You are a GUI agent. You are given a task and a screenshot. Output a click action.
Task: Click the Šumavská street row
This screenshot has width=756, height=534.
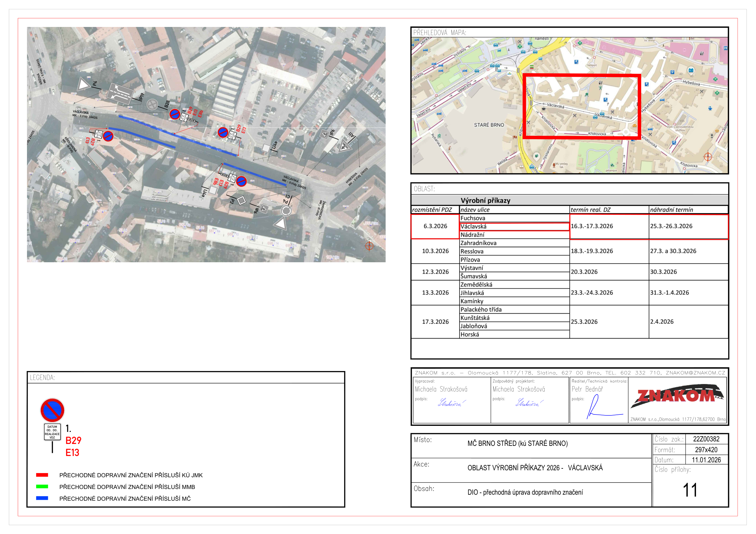pos(514,277)
